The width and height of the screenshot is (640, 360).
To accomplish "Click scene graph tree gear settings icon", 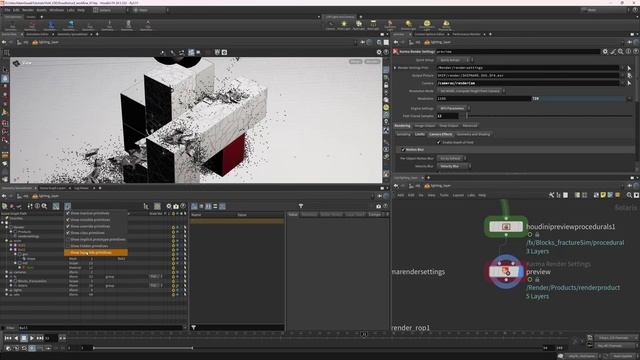I will tap(169, 207).
